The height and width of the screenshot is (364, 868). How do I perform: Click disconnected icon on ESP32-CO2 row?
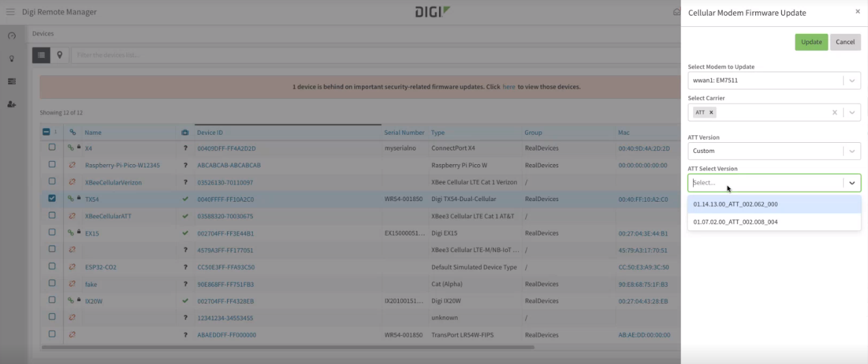pyautogui.click(x=72, y=266)
